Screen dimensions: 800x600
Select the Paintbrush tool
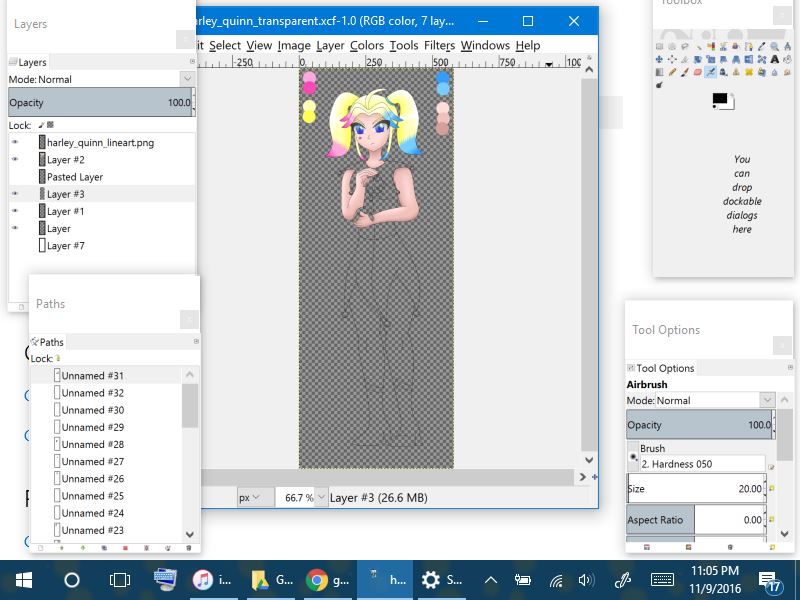click(x=685, y=72)
